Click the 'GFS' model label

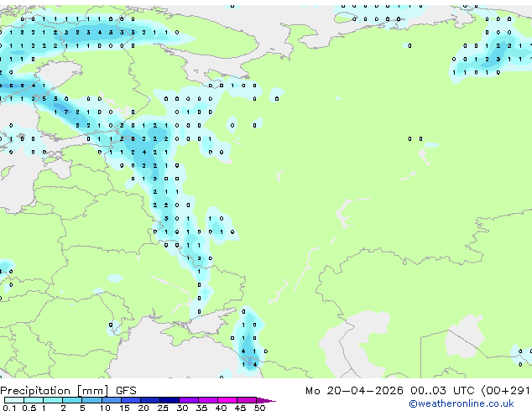[126, 391]
